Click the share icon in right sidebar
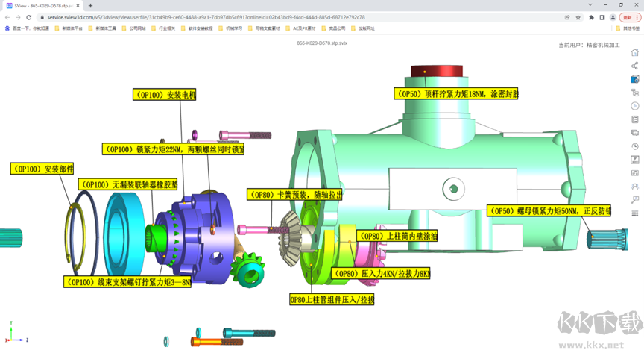 click(634, 66)
